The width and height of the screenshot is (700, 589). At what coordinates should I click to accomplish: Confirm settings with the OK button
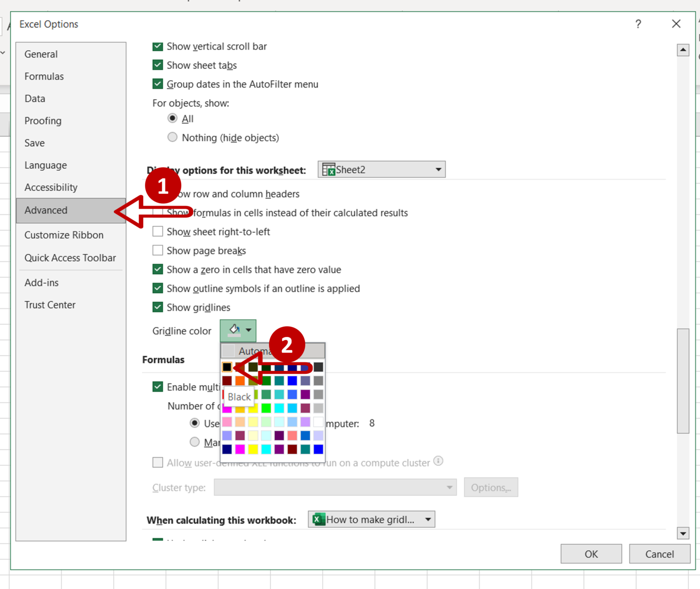[591, 554]
